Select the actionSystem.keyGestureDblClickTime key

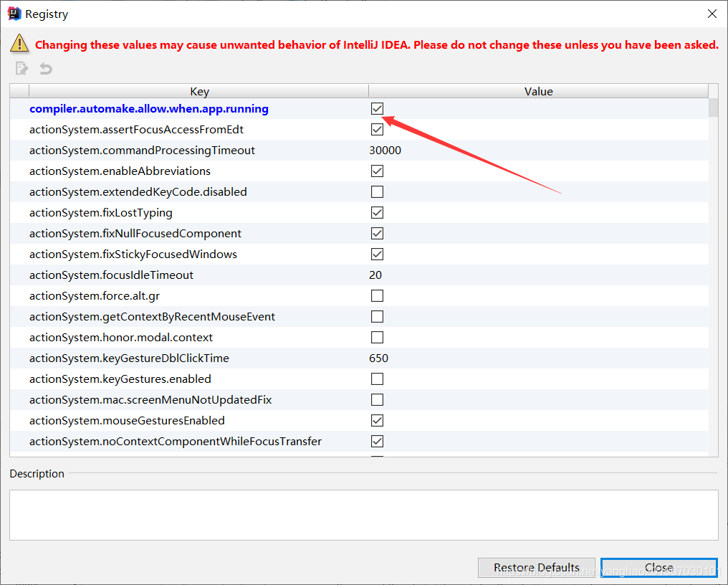[x=129, y=358]
